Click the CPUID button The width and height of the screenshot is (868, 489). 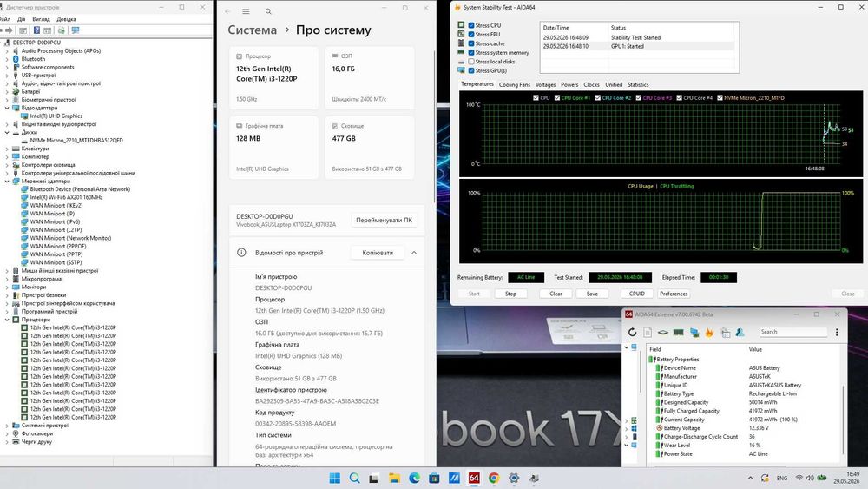pyautogui.click(x=636, y=294)
